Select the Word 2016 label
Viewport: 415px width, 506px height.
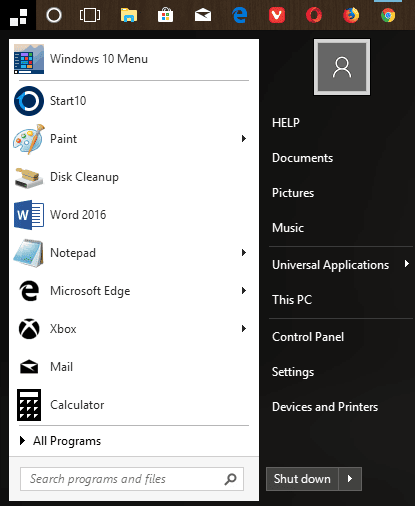(x=78, y=215)
